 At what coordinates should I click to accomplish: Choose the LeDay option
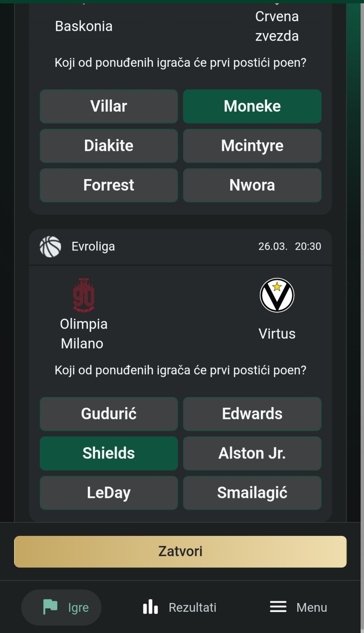109,493
